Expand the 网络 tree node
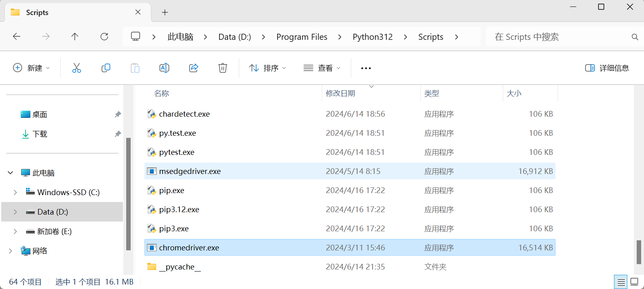Screen dimensions: 644x289 [x=11, y=251]
